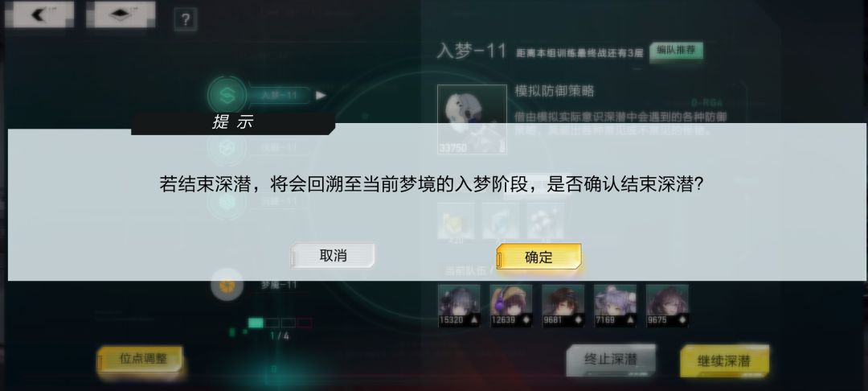The image size is (868, 391).
Task: Click the 确定 confirm button
Action: point(538,257)
